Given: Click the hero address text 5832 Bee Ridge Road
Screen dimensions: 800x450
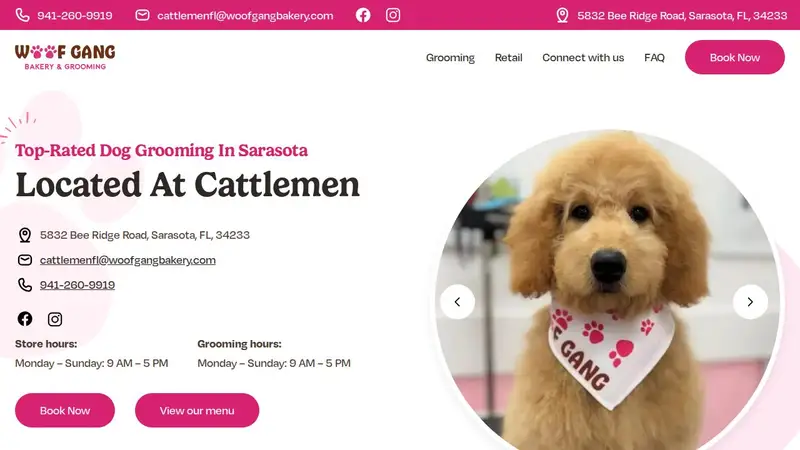Looking at the screenshot, I should point(145,235).
